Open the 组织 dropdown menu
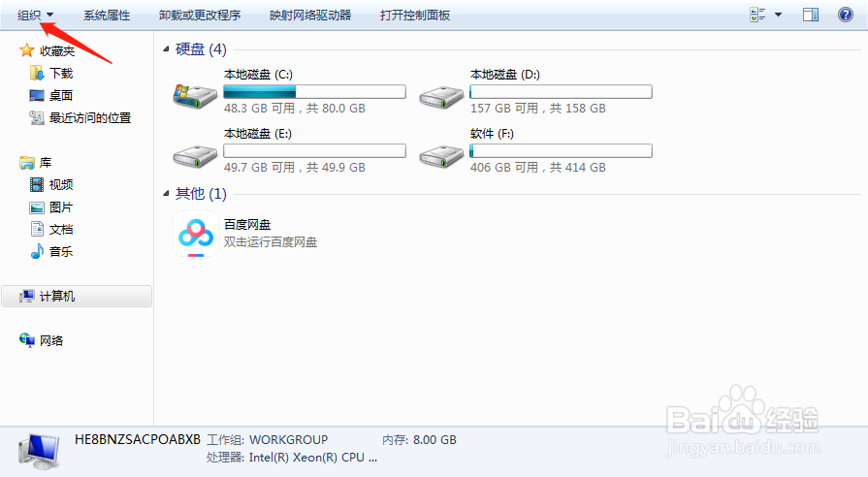The height and width of the screenshot is (477, 868). coord(35,15)
